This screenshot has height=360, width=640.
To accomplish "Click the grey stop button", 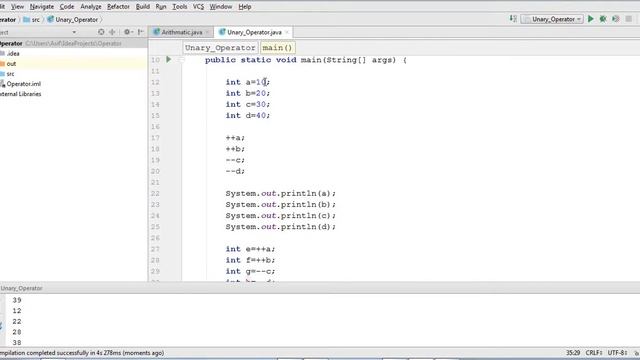I will (629, 19).
